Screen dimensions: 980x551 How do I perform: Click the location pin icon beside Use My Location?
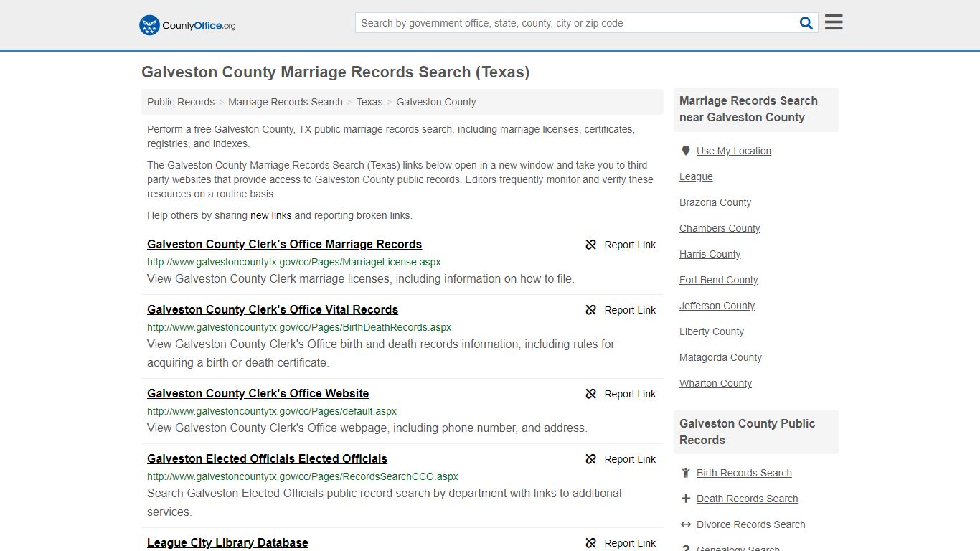[x=686, y=151]
